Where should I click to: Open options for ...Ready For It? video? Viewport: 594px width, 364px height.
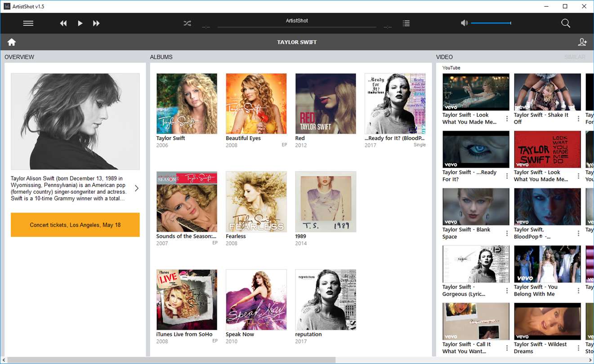click(x=507, y=176)
